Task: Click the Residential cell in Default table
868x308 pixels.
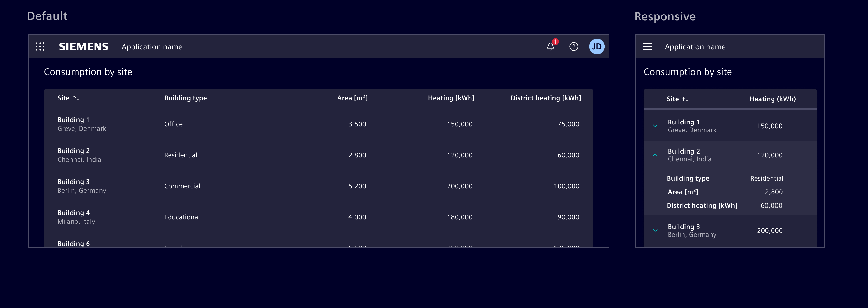Action: [x=181, y=155]
